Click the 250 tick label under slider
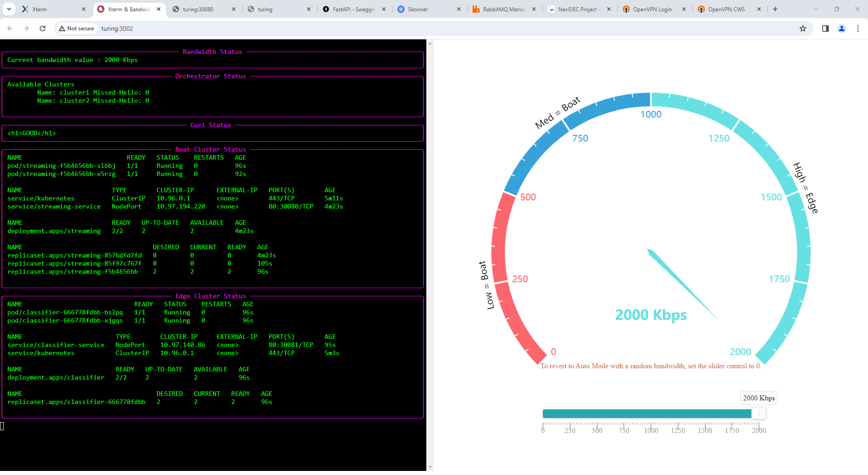This screenshot has height=475, width=868. (x=570, y=431)
